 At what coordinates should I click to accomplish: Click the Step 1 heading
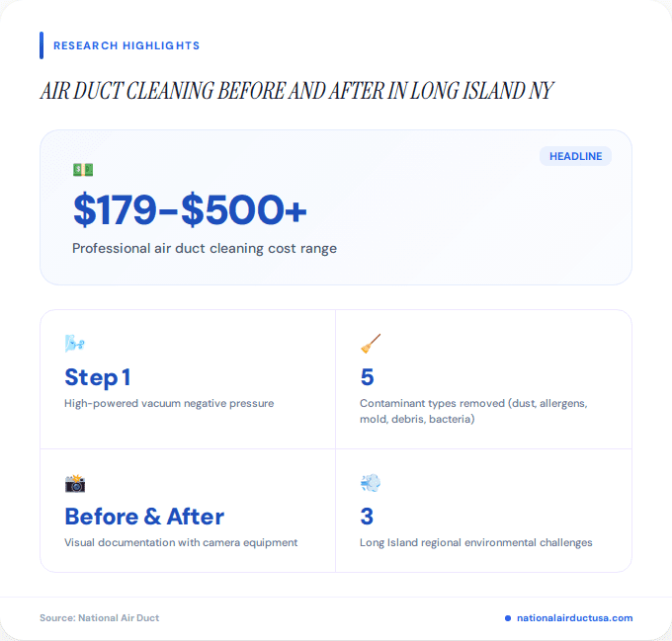pyautogui.click(x=97, y=377)
